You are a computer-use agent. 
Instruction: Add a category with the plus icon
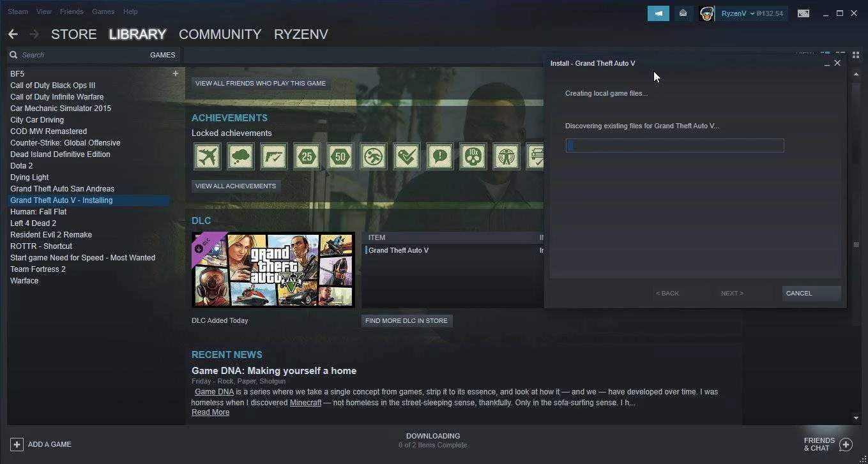point(175,73)
